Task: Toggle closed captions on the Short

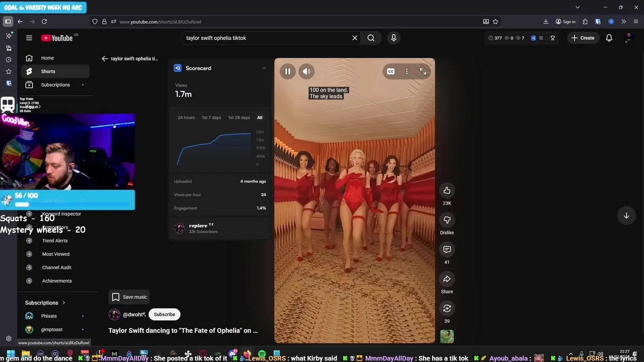Action: coord(390,71)
